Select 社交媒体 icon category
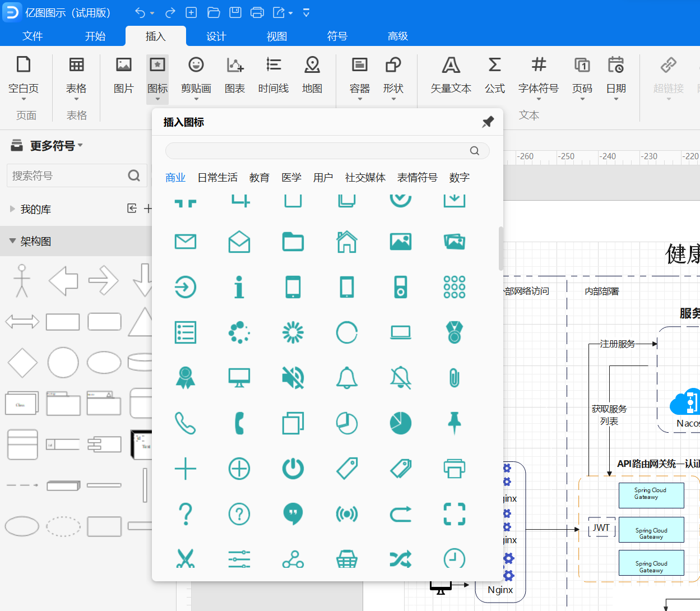This screenshot has width=700, height=611. point(365,177)
